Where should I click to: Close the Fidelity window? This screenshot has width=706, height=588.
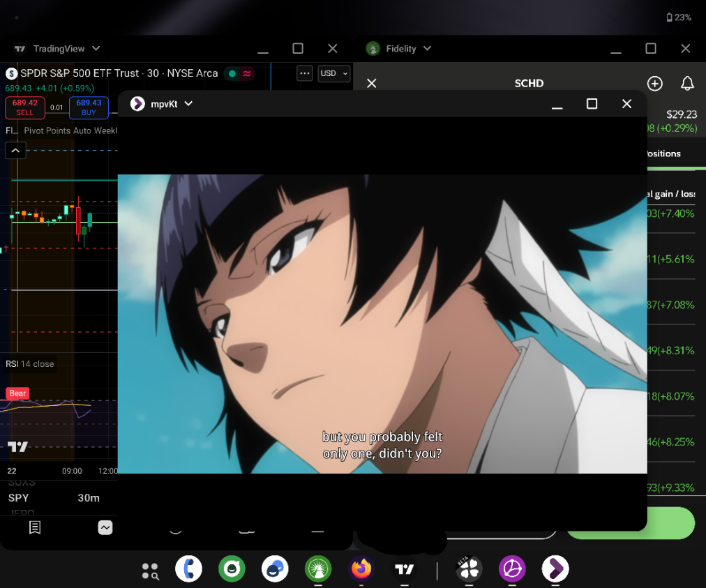tap(685, 48)
